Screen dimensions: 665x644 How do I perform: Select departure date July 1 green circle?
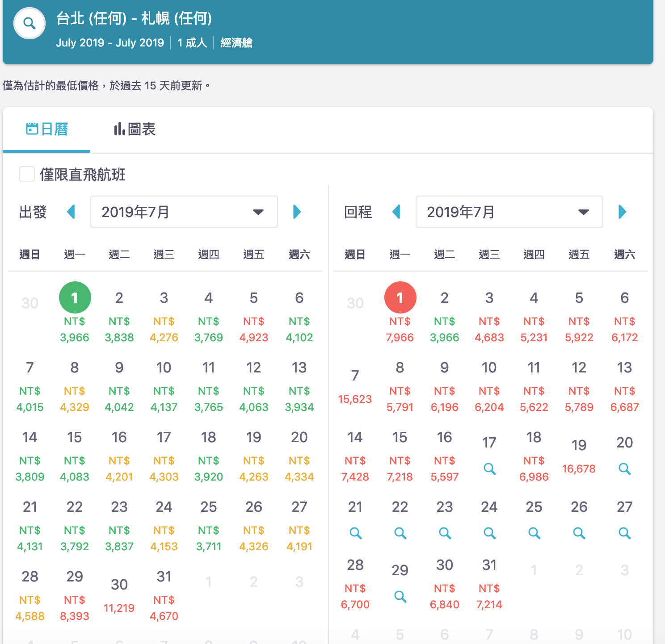click(75, 297)
